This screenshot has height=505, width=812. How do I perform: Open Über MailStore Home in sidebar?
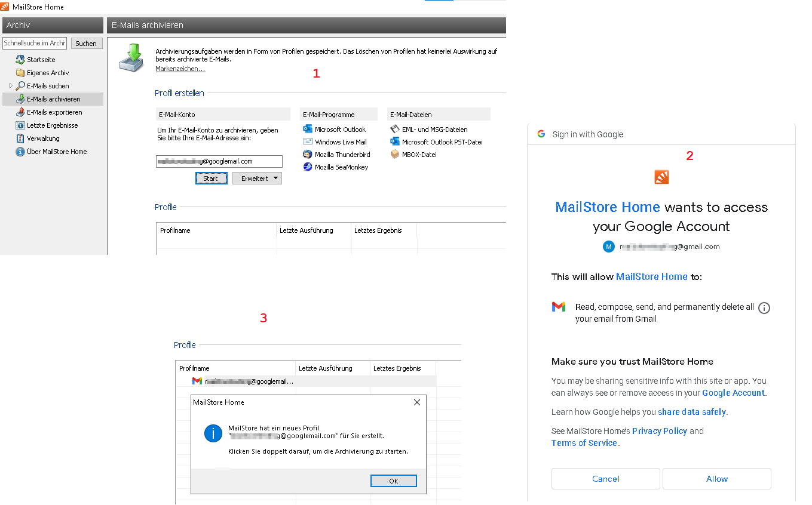[x=57, y=152]
